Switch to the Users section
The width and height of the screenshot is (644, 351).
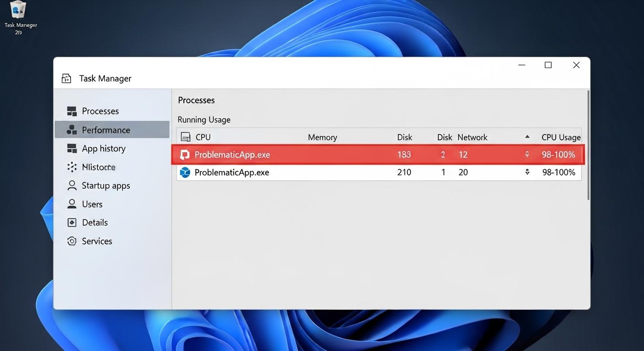91,204
